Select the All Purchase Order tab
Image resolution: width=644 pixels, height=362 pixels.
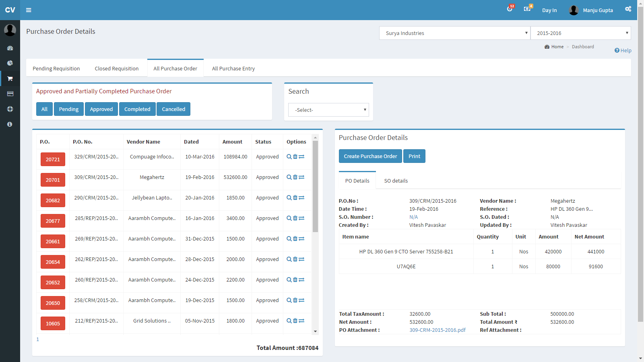[x=175, y=68]
